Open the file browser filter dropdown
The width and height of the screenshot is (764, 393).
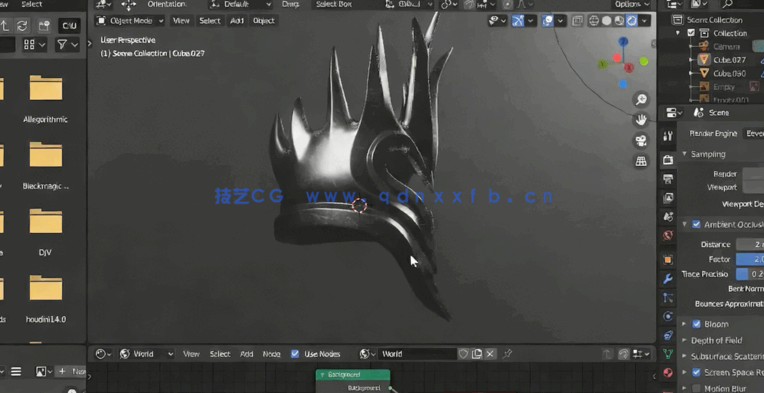(x=68, y=45)
